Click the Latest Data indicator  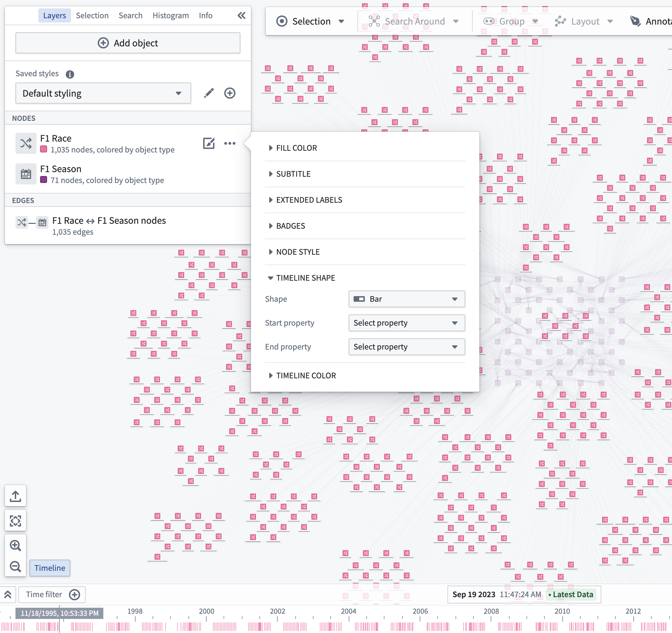pyautogui.click(x=571, y=594)
